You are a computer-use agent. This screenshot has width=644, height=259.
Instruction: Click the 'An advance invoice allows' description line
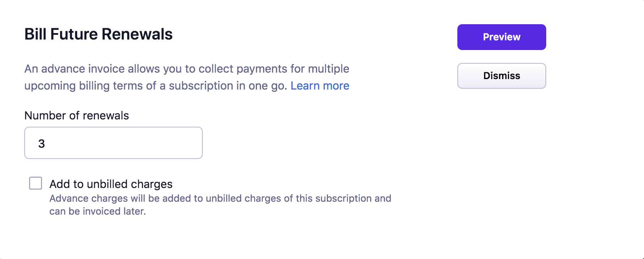[187, 69]
